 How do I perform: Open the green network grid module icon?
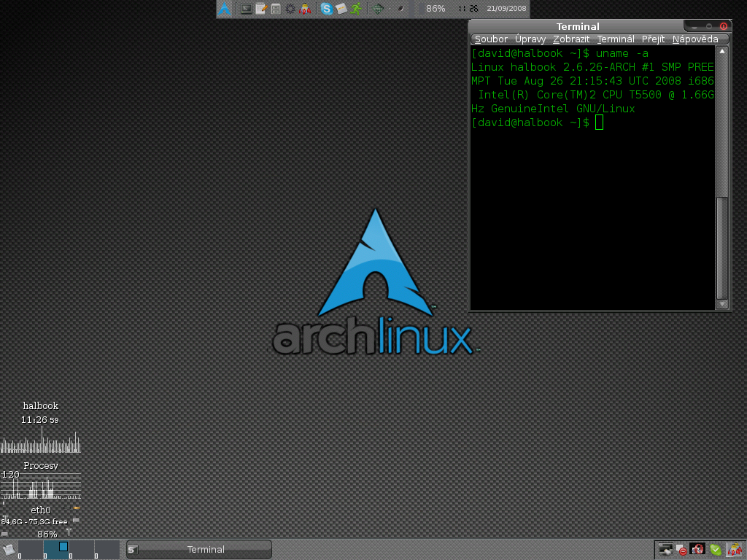point(378,9)
